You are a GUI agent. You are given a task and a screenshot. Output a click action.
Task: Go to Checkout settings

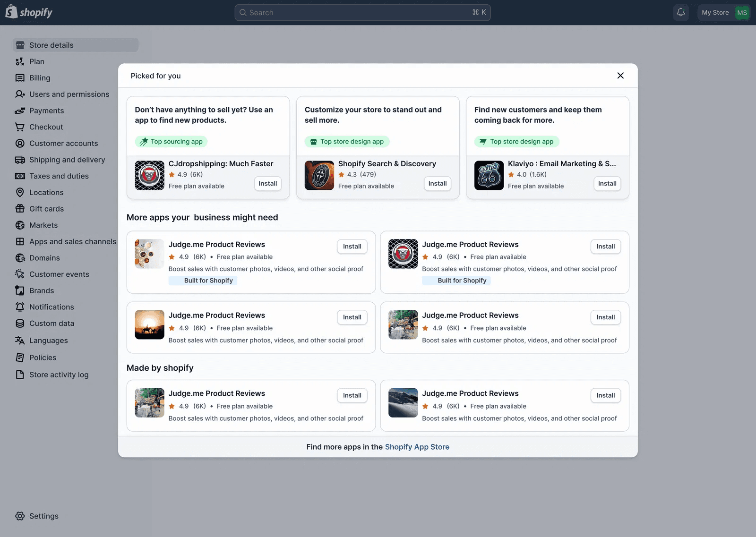[x=46, y=127]
